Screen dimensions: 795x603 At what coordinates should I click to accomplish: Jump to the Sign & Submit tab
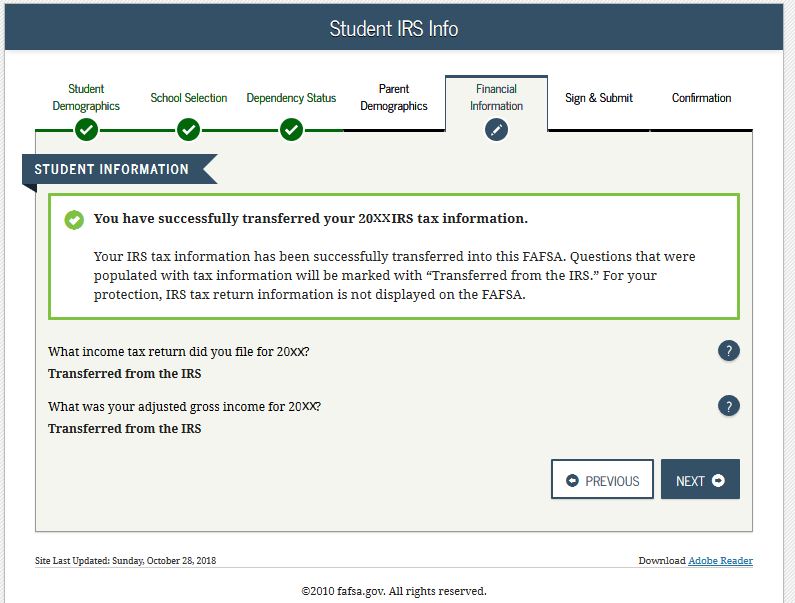(599, 98)
